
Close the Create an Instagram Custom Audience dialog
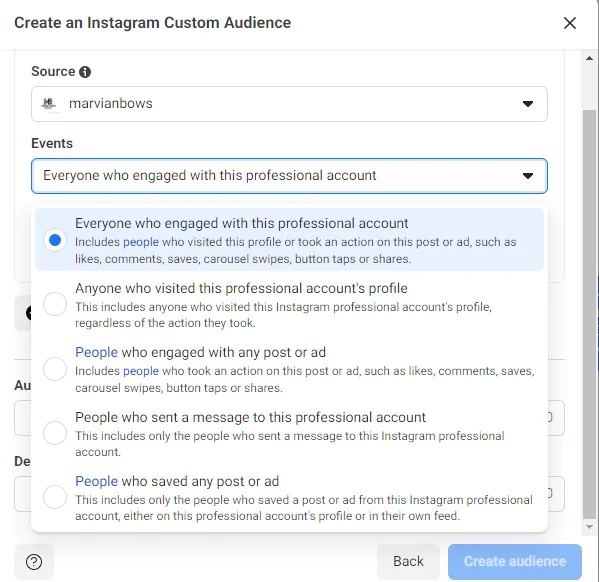coord(570,23)
